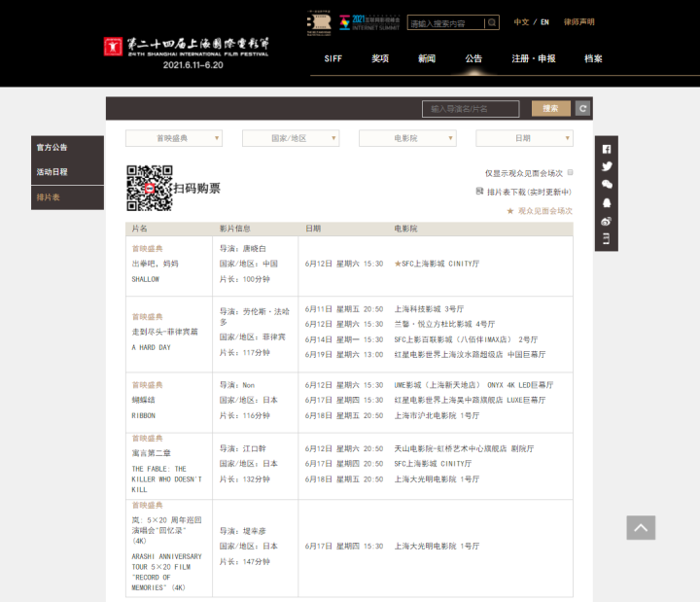Download the schedule via 排片表下载 link
The width and height of the screenshot is (700, 602).
pos(529,192)
